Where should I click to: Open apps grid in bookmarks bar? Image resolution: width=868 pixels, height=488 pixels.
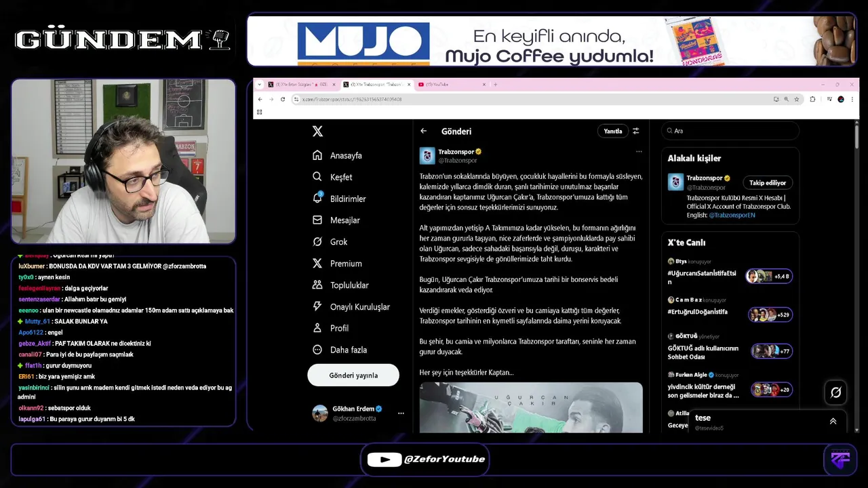click(259, 112)
